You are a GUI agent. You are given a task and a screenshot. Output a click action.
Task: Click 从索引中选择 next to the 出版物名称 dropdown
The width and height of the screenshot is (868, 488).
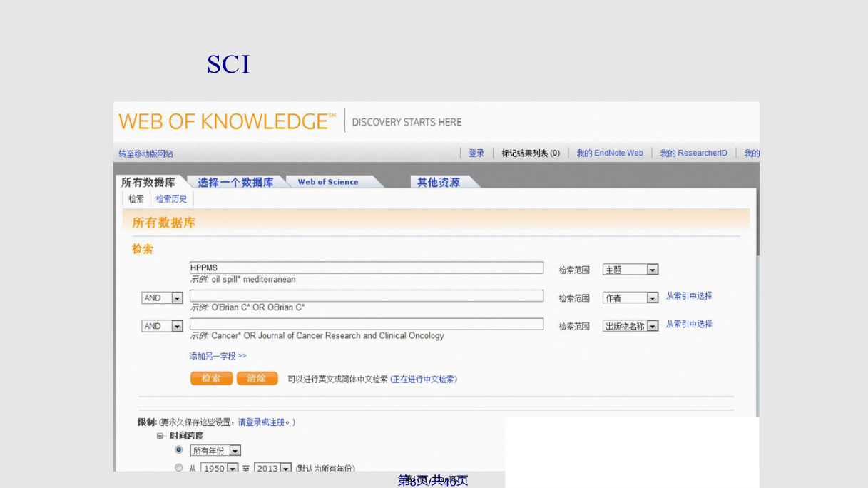pos(689,324)
